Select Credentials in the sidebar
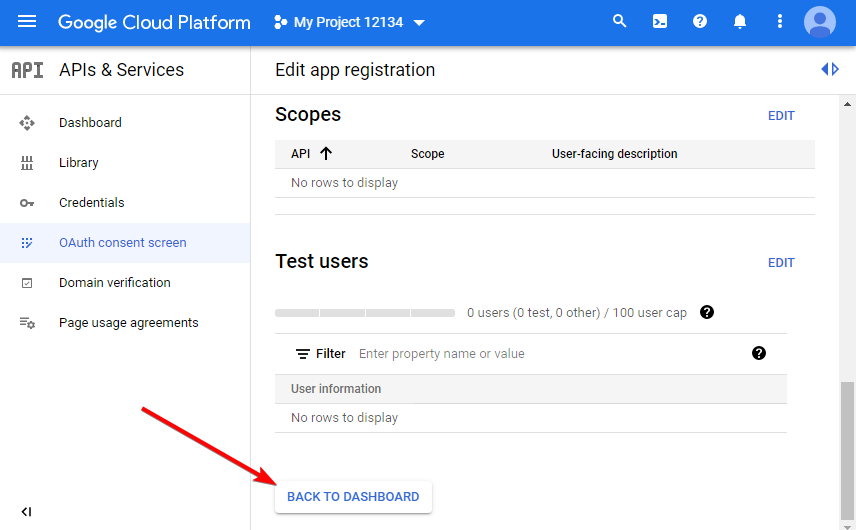Screen dimensions: 856x530 pyautogui.click(x=92, y=203)
